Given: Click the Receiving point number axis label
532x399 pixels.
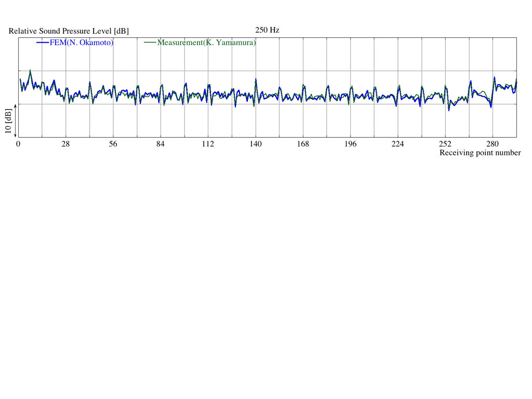Looking at the screenshot, I should 480,153.
